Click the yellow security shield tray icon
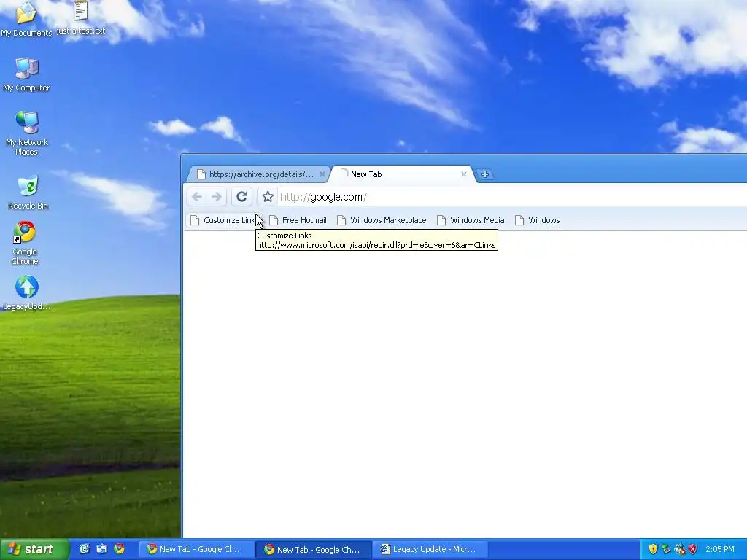This screenshot has width=747, height=560. click(653, 549)
